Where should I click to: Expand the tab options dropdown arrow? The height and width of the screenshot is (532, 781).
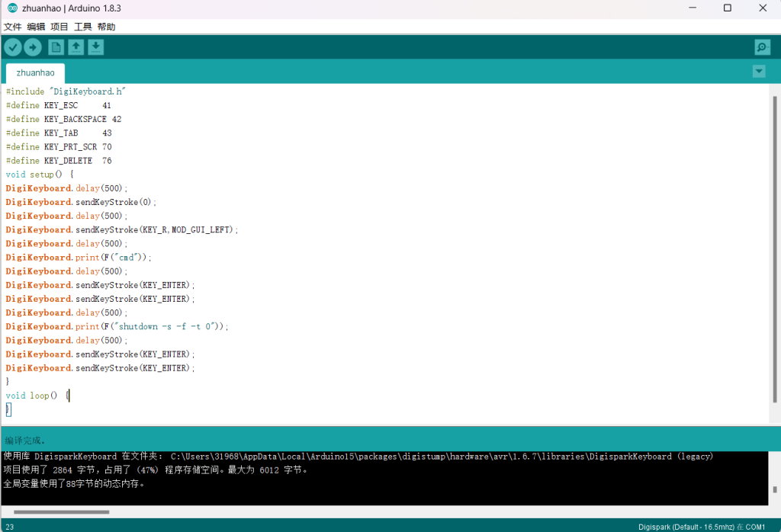759,72
